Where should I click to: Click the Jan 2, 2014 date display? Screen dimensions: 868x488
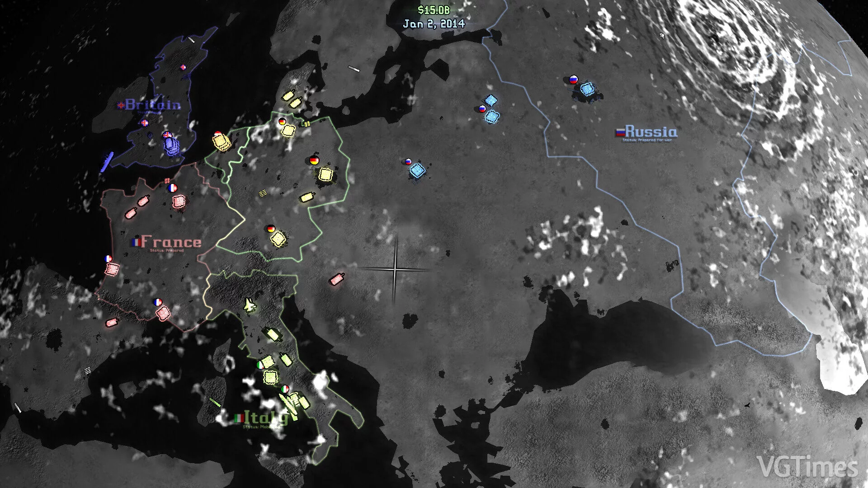pyautogui.click(x=434, y=23)
